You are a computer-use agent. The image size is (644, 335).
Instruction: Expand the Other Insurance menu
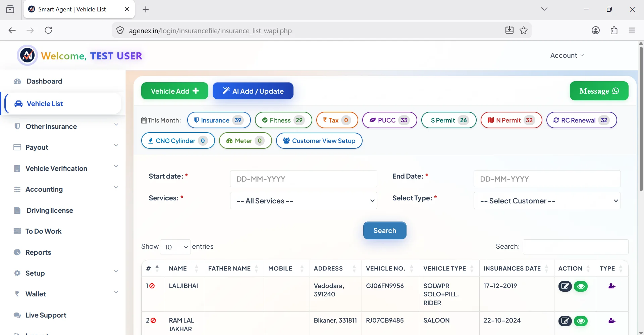click(66, 127)
